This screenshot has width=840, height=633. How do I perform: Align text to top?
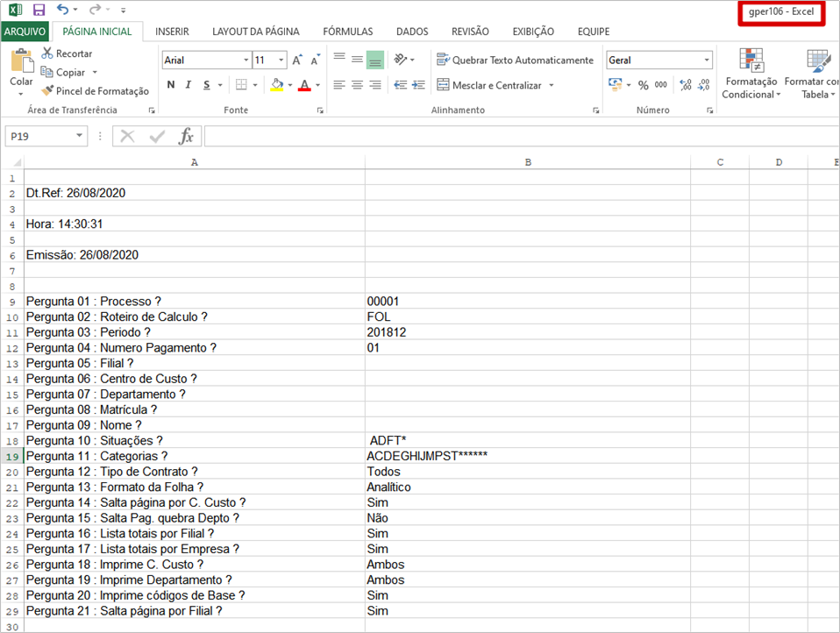click(339, 59)
